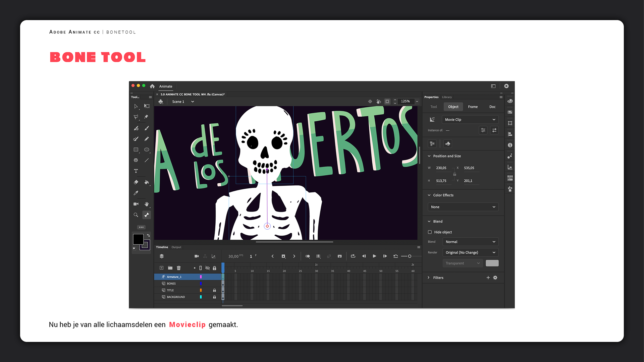This screenshot has height=362, width=644.
Task: Select the Bone tool
Action: (x=147, y=215)
